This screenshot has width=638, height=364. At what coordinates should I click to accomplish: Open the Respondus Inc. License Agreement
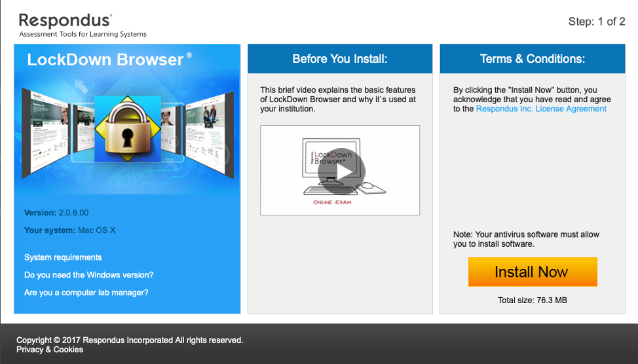[541, 109]
